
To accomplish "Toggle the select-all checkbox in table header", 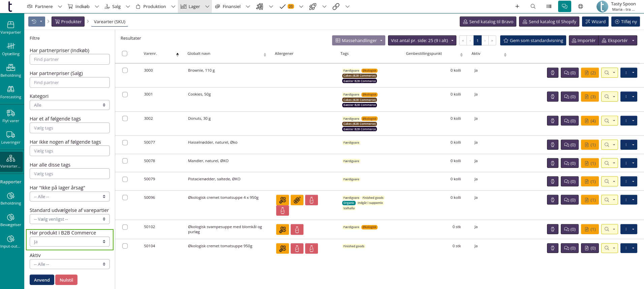I will (x=125, y=53).
